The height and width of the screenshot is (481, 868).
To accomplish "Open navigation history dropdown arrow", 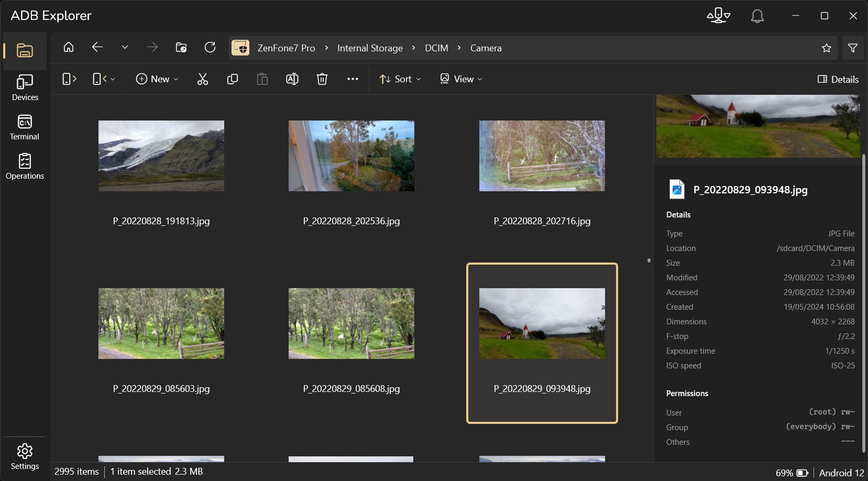I will (x=125, y=48).
